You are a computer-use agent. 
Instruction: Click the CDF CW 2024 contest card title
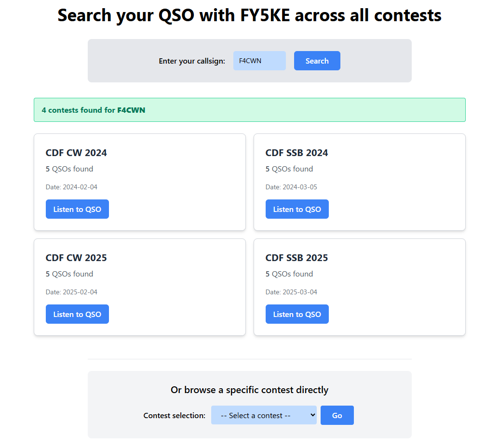76,153
